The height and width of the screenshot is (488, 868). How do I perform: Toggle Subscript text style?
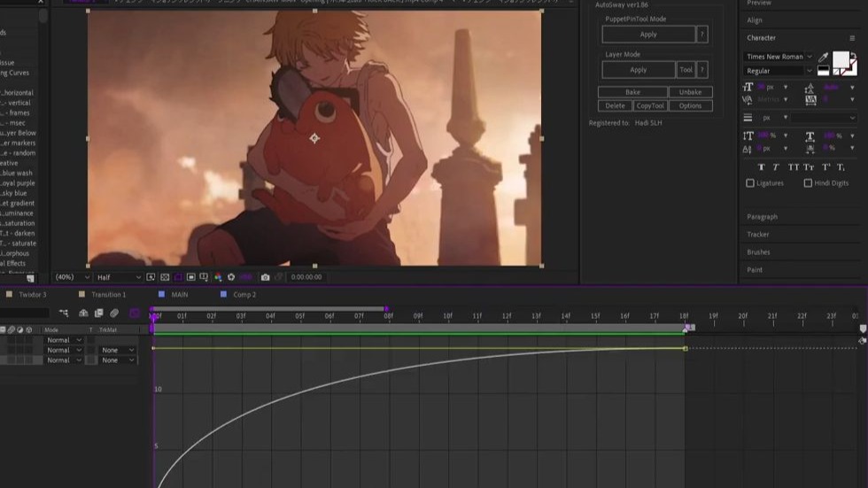841,167
